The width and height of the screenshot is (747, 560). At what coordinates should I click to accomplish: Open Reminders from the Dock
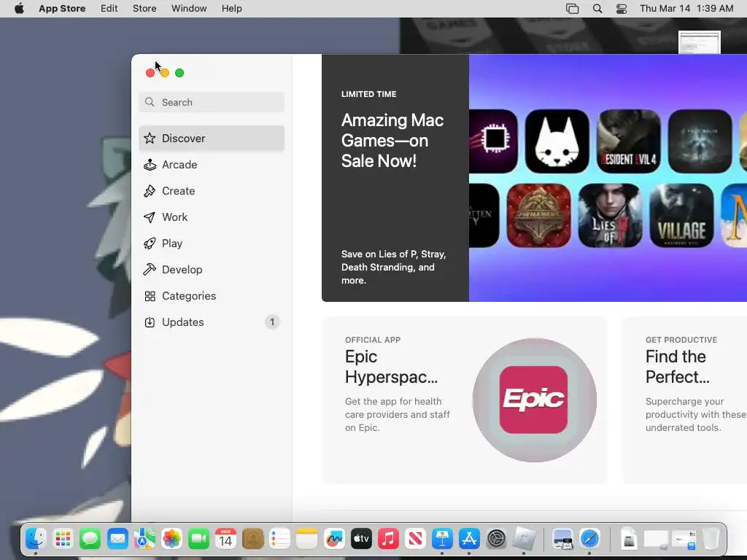pyautogui.click(x=280, y=539)
